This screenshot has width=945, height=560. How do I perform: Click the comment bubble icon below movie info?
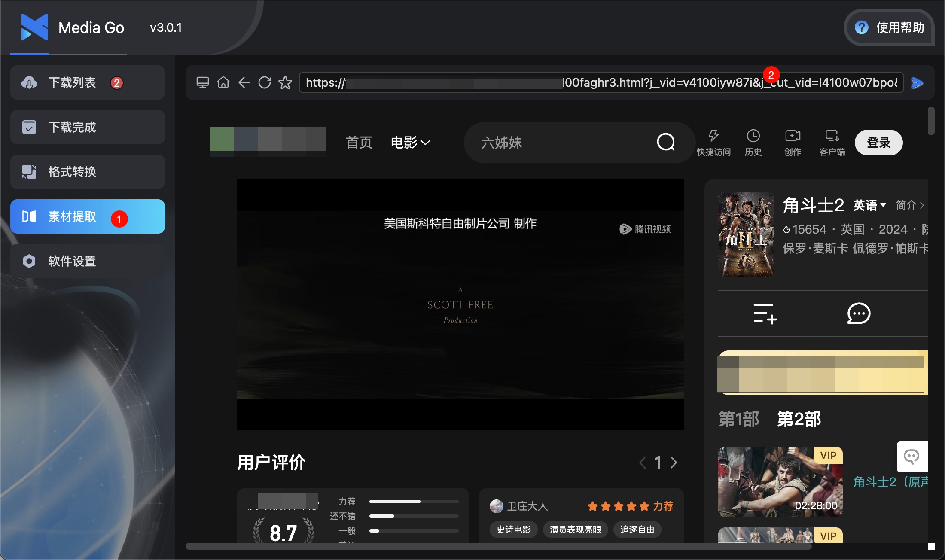(x=857, y=313)
